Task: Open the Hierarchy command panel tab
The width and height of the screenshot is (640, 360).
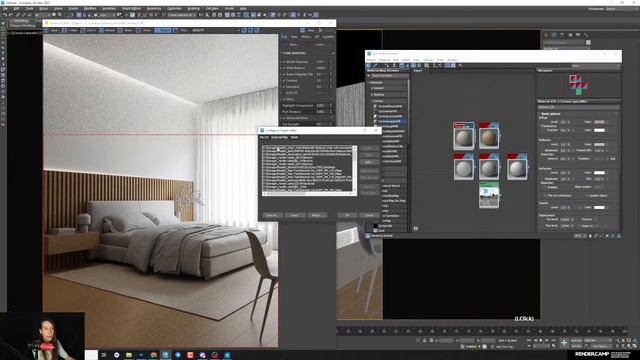Action: 562,35
